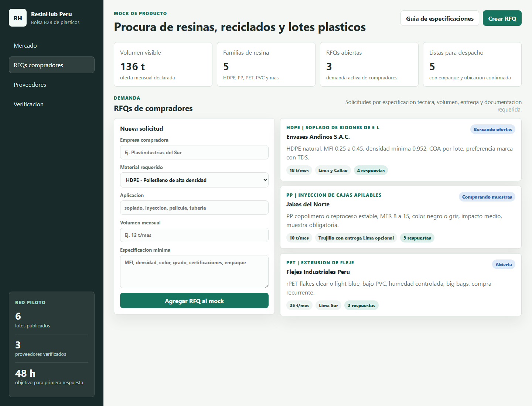
Task: Go to Proveedores section
Action: [x=52, y=85]
